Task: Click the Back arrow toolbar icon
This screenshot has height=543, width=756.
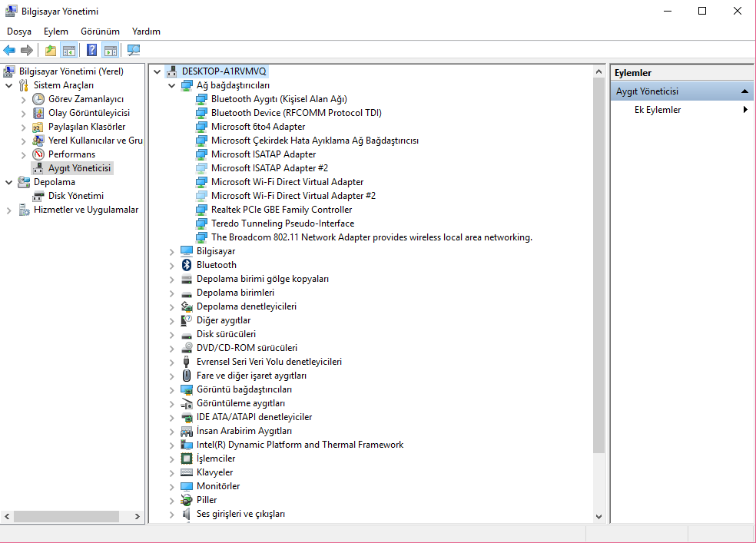Action: (x=9, y=50)
